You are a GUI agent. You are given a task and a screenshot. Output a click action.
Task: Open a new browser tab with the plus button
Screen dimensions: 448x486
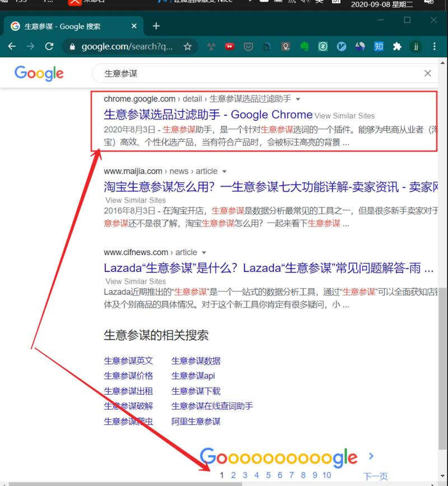pos(156,26)
